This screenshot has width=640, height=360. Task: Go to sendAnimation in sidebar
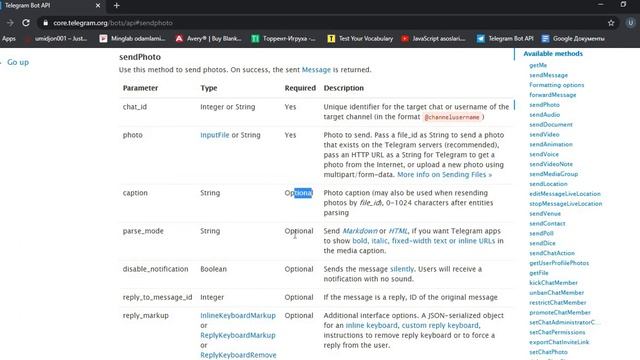[551, 144]
